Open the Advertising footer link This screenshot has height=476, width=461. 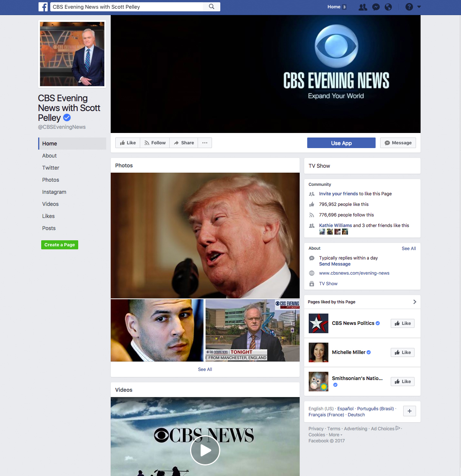(x=356, y=429)
